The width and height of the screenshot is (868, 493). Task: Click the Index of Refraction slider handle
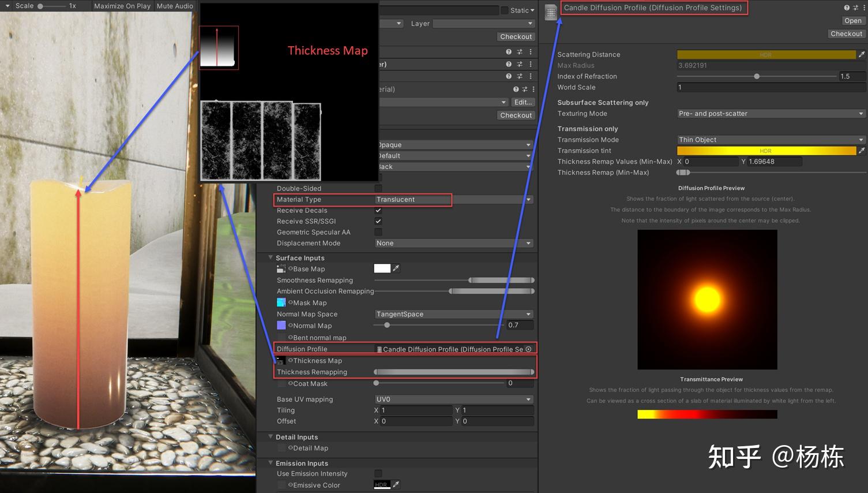[x=757, y=76]
